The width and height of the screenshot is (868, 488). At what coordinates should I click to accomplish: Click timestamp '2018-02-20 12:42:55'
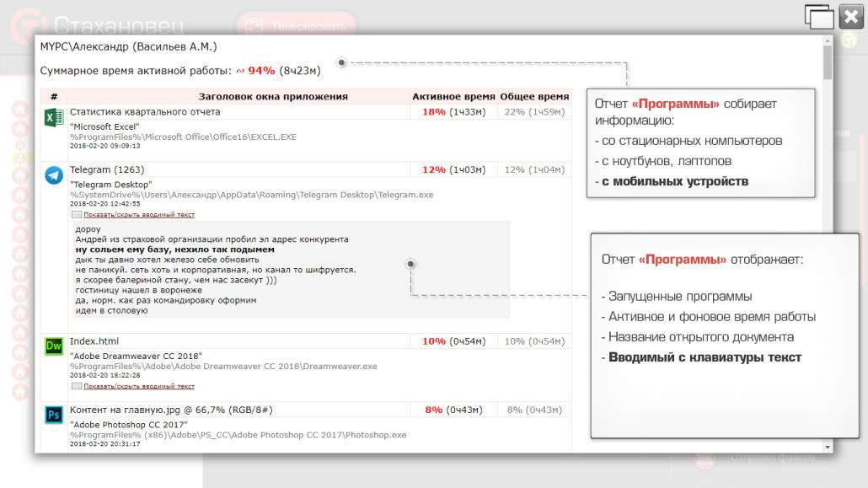[104, 204]
